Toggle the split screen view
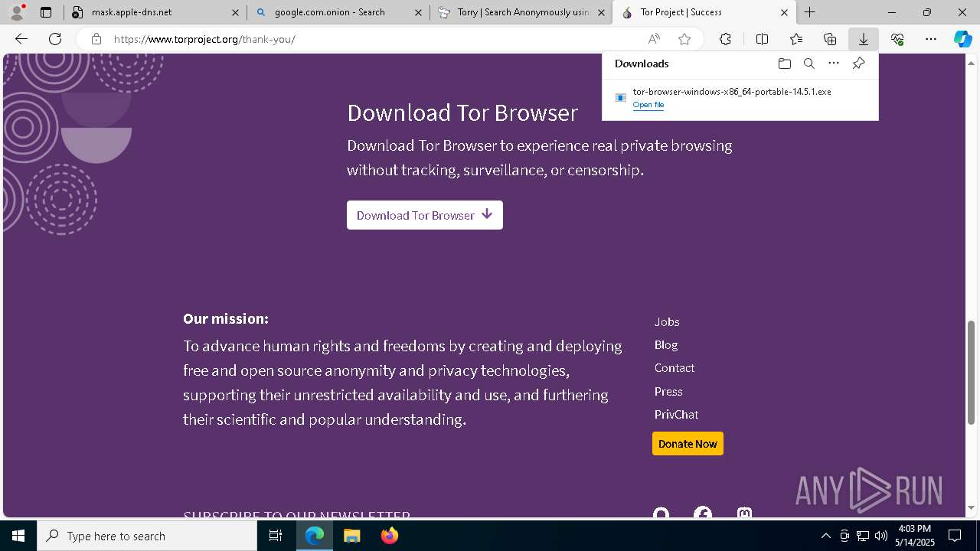980x551 pixels. (762, 39)
